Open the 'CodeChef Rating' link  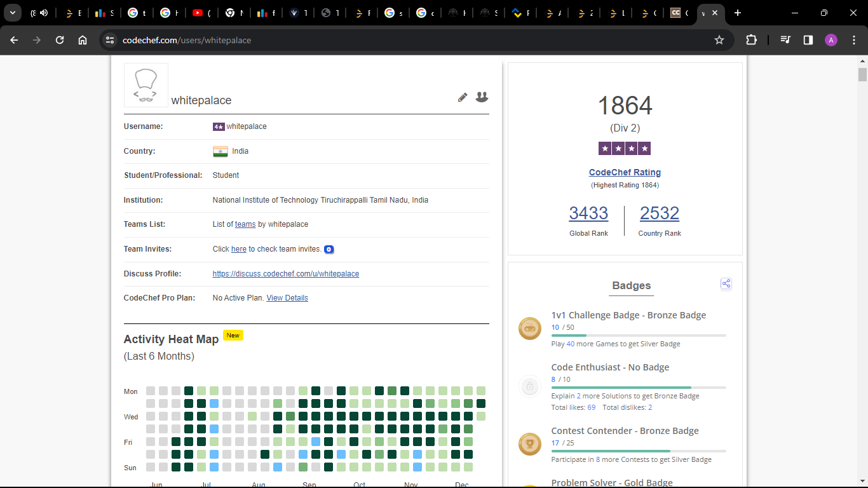coord(625,172)
